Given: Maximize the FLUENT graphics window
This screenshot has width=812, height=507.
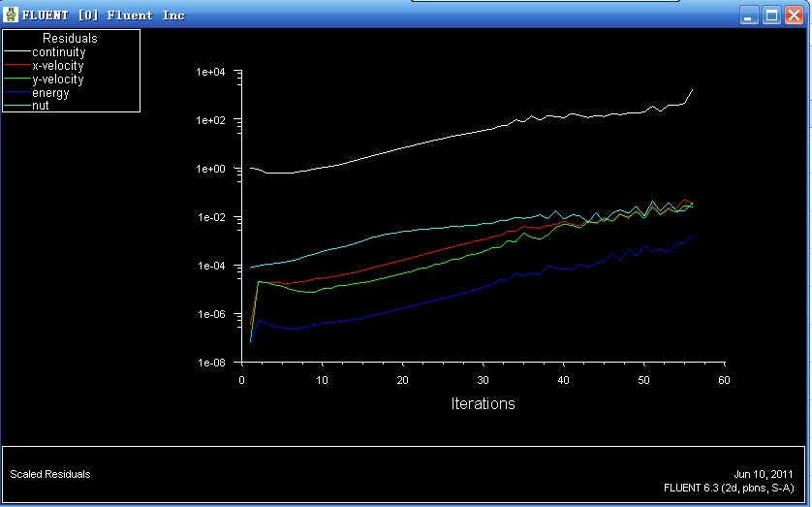Looking at the screenshot, I should click(771, 16).
